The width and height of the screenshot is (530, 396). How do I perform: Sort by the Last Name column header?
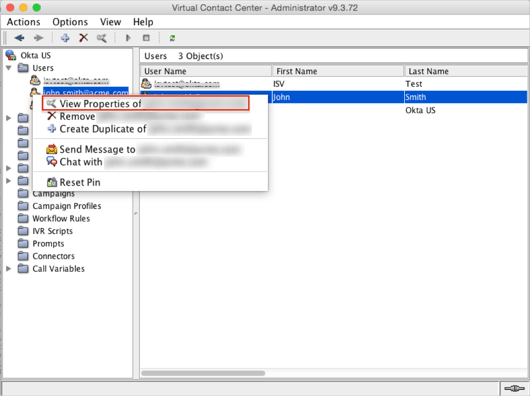[x=466, y=71]
